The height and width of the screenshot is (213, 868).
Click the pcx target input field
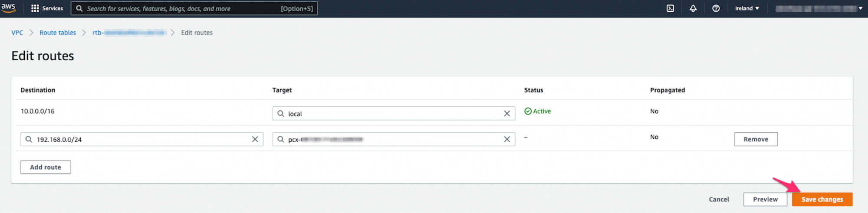[x=391, y=139]
